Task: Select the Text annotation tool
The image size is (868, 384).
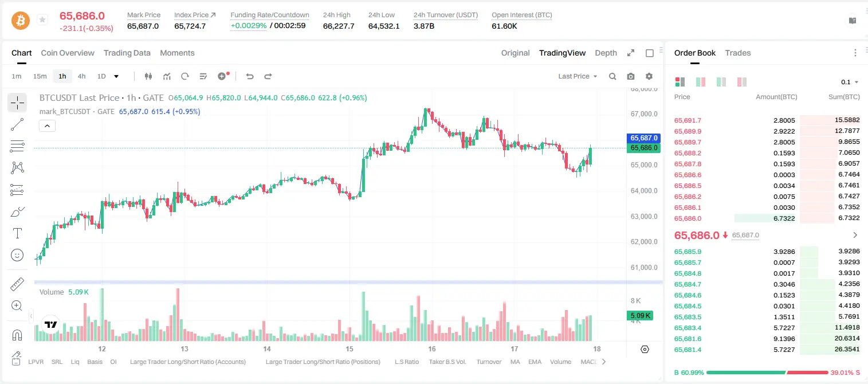Action: 17,233
